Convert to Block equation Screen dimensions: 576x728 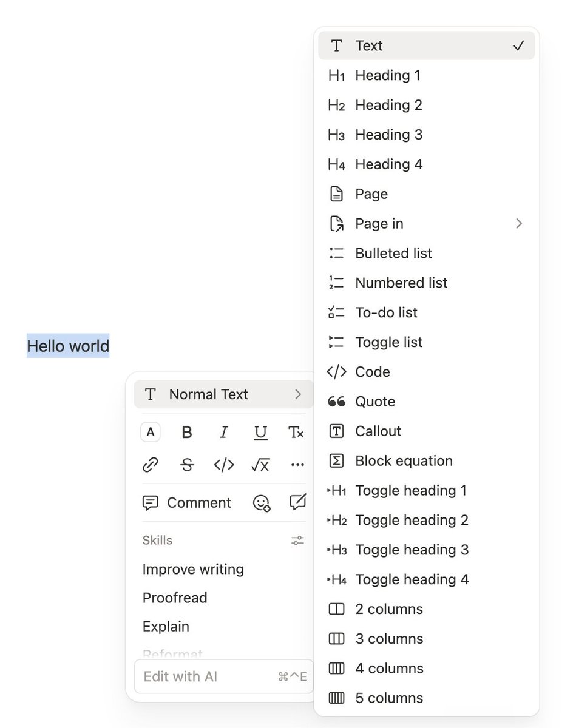[x=427, y=461]
